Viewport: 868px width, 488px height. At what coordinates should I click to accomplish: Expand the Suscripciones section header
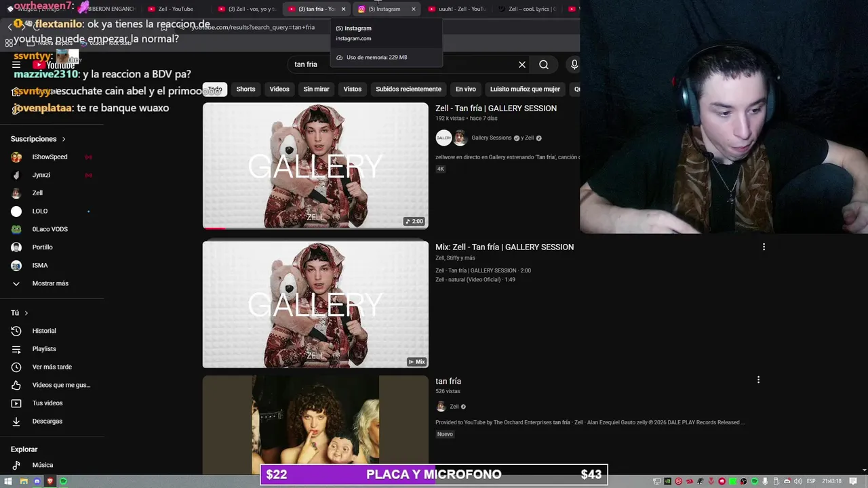[x=38, y=139]
